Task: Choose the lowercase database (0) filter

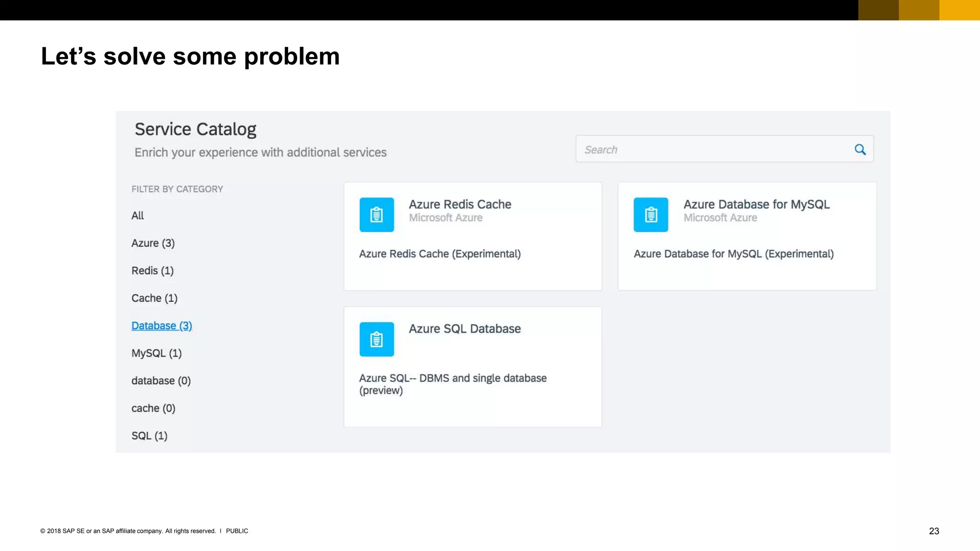Action: pos(161,381)
